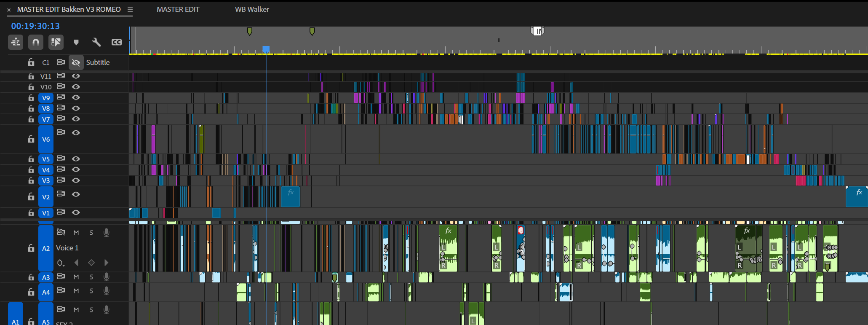868x325 pixels.
Task: Add a marker with the marker icon
Action: (x=76, y=42)
